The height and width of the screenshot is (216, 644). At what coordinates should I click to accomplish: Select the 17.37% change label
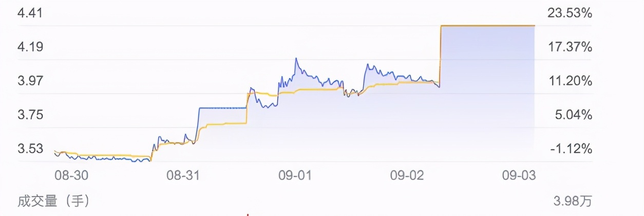click(570, 47)
